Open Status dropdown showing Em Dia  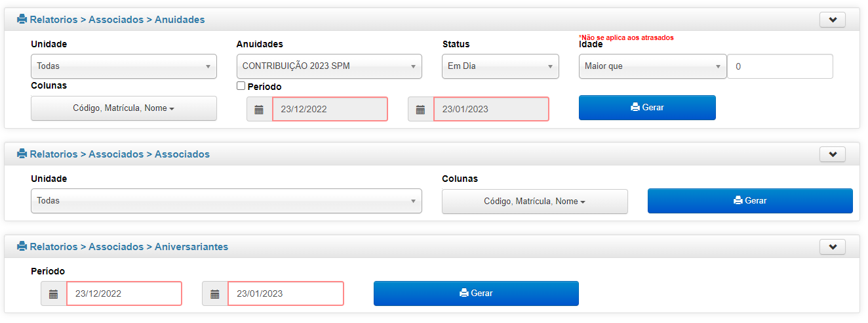click(x=501, y=66)
